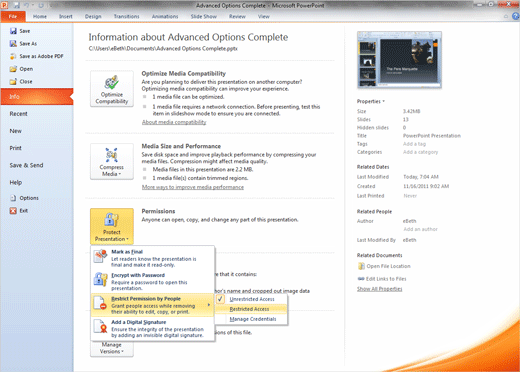Click the Open File Location folder icon

(x=361, y=266)
